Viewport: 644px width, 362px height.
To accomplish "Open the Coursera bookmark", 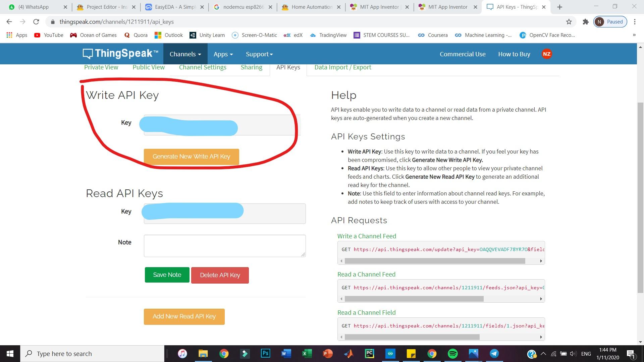I will point(433,35).
